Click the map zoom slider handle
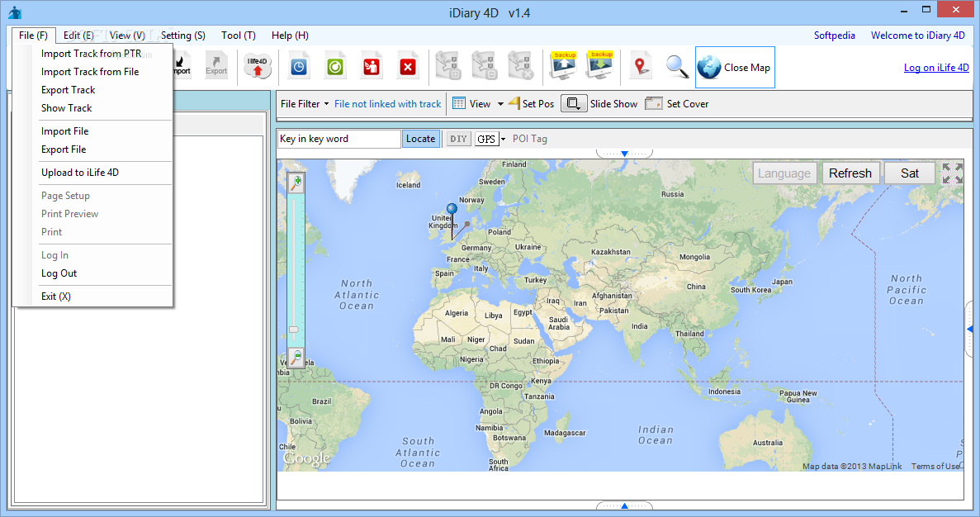The height and width of the screenshot is (517, 980). tap(294, 330)
